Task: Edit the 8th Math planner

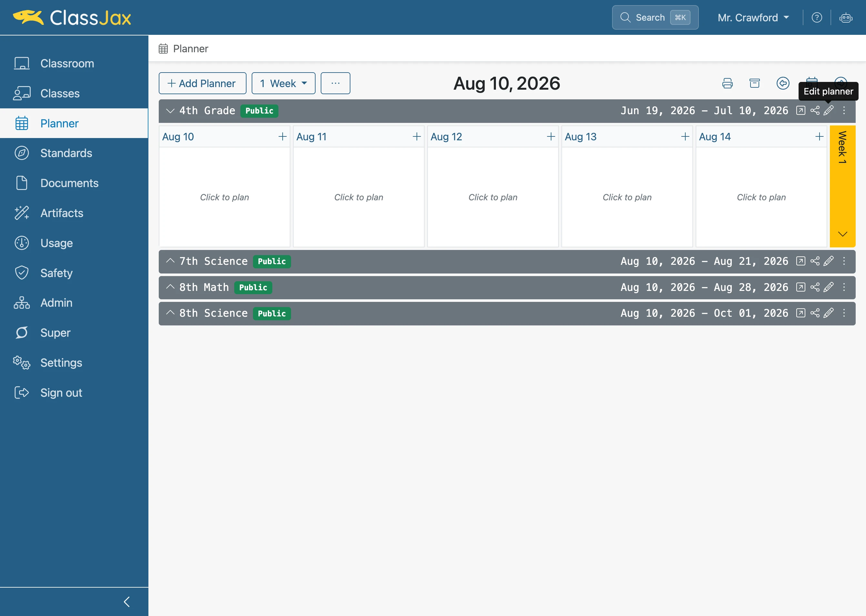Action: (829, 287)
